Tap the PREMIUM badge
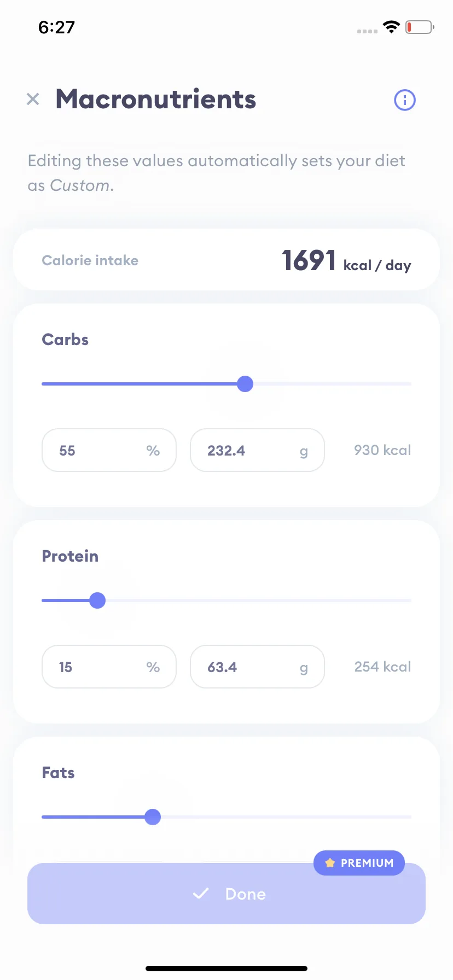Viewport: 453px width, 980px height. pos(359,863)
